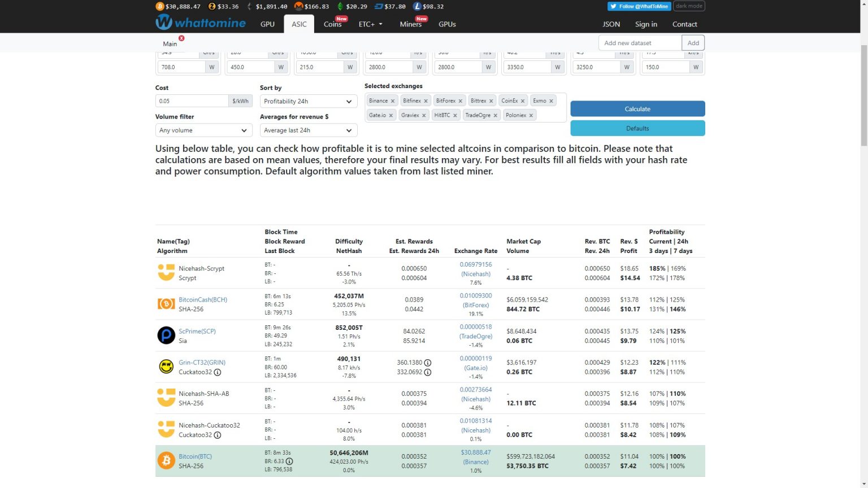Click the BitcoinCash coin logo
The height and width of the screenshot is (488, 868).
pos(166,304)
